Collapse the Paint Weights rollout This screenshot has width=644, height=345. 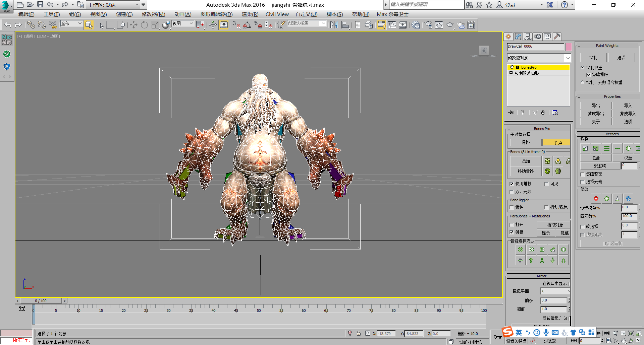click(x=607, y=46)
